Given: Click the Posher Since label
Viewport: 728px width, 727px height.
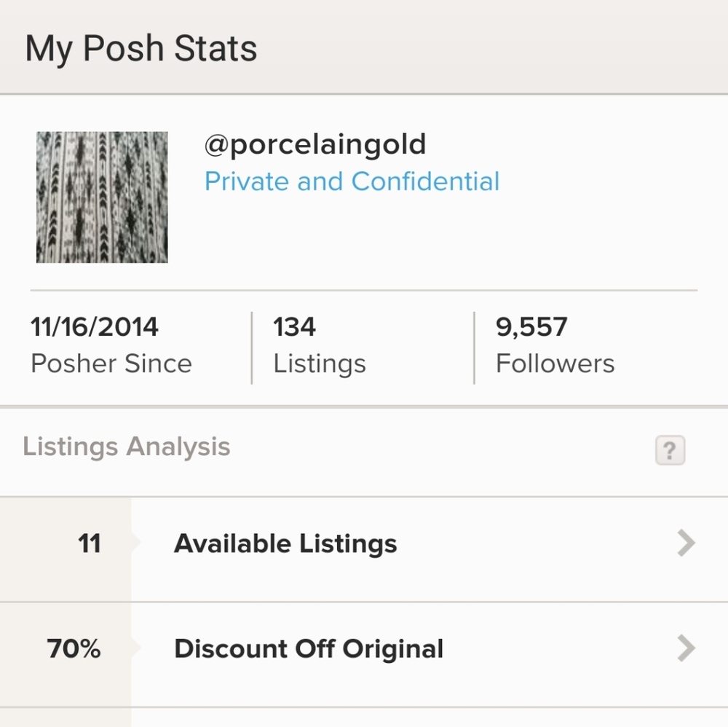Looking at the screenshot, I should pos(111,363).
